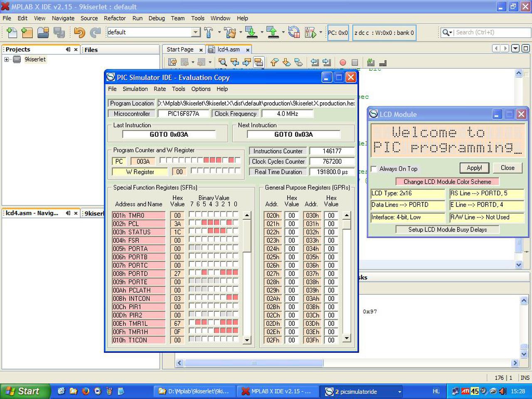Open the search options dropdown in Search box
532x399 pixels.
[447, 32]
